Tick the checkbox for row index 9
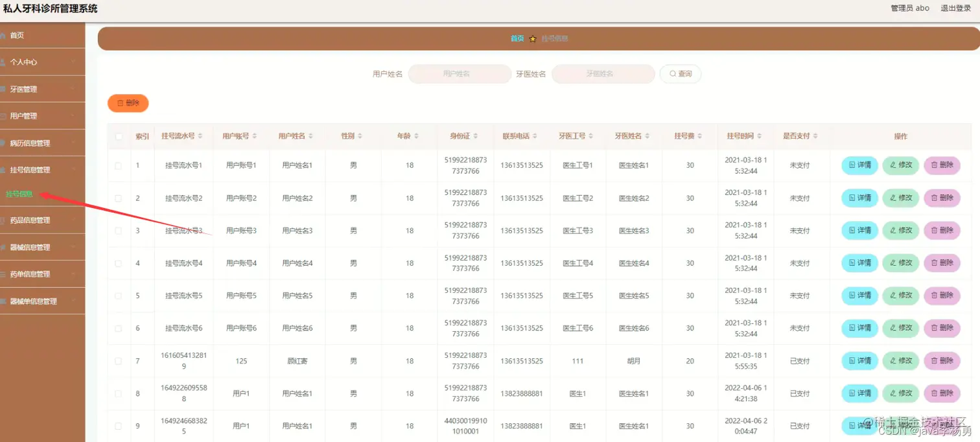Image resolution: width=980 pixels, height=442 pixels. pos(118,426)
